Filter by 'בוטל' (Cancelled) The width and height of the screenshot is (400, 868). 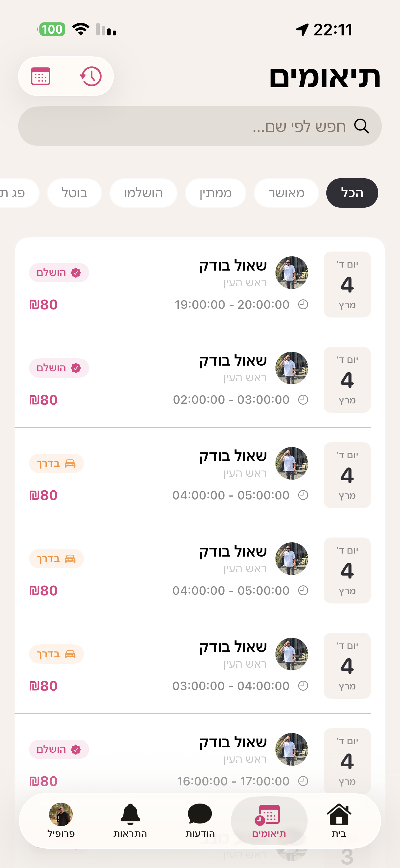(x=75, y=193)
